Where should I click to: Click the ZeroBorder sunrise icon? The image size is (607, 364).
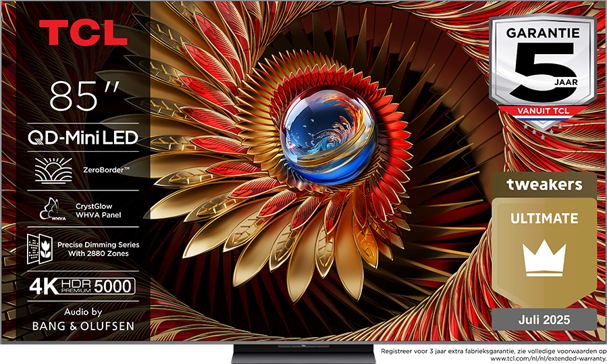pos(53,170)
